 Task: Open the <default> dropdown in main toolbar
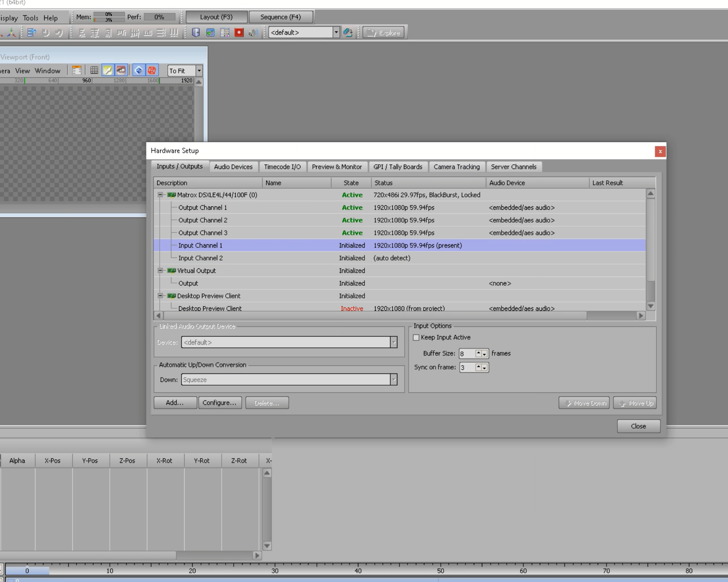point(336,33)
